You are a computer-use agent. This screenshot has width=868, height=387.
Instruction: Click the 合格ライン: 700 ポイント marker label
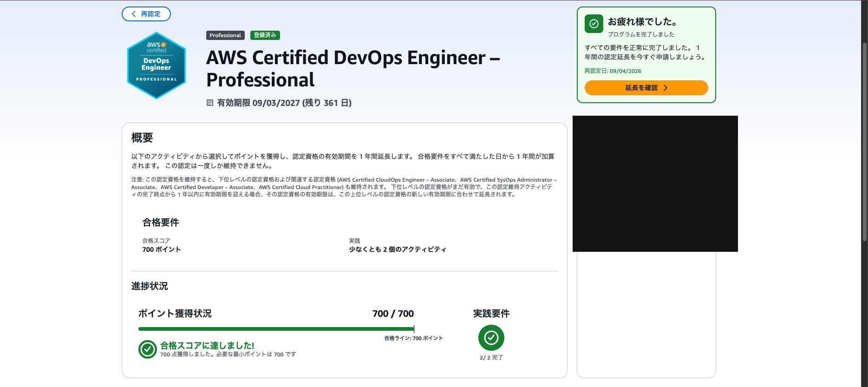click(x=413, y=338)
